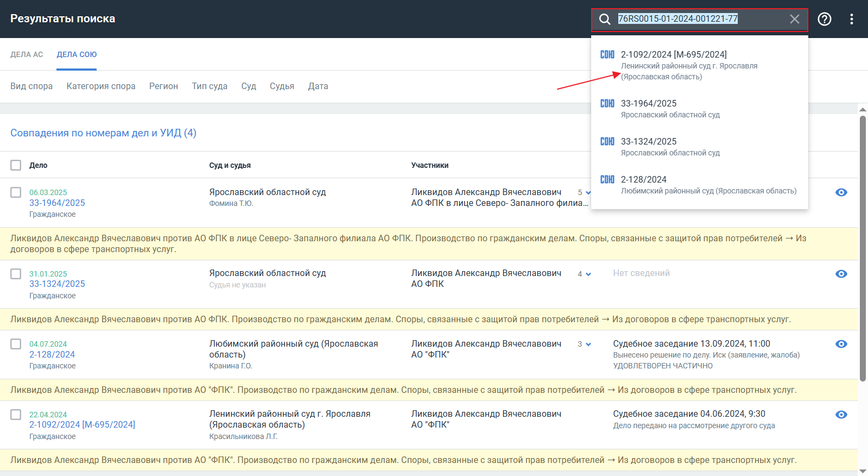
Task: Open case link 33-1324/2025
Action: tap(57, 284)
